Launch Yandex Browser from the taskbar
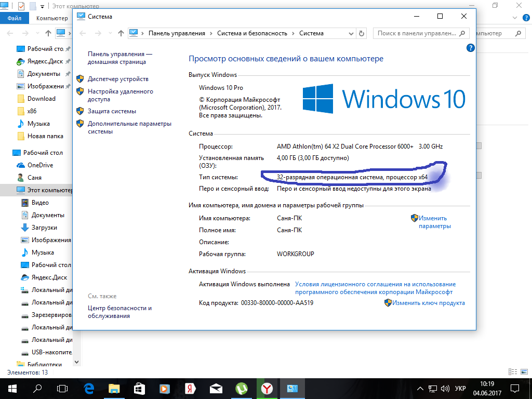Screen dimensions: 532x399 267,388
